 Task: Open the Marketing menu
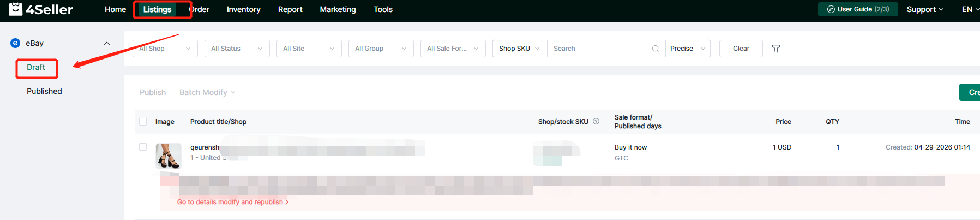coord(338,9)
